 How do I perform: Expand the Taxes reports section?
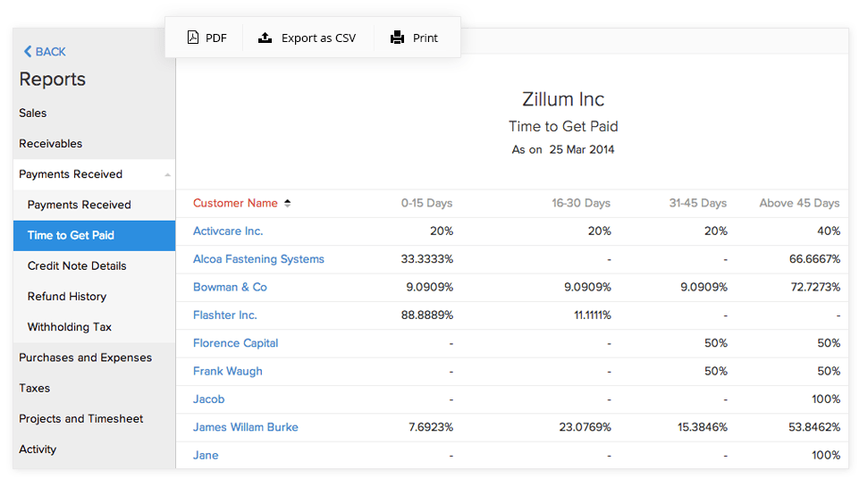coord(35,388)
